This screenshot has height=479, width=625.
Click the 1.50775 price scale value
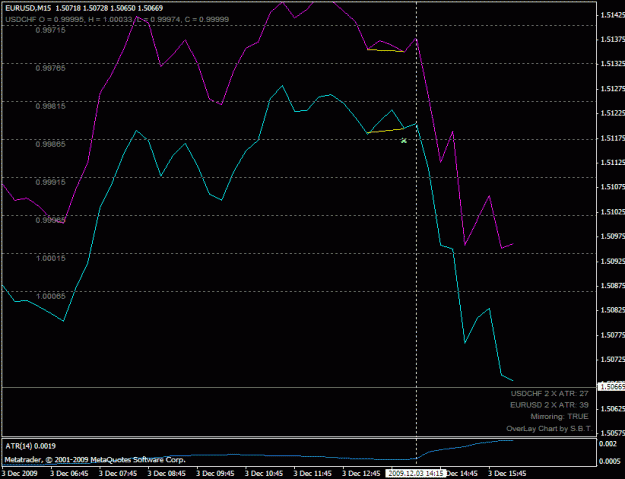click(612, 335)
